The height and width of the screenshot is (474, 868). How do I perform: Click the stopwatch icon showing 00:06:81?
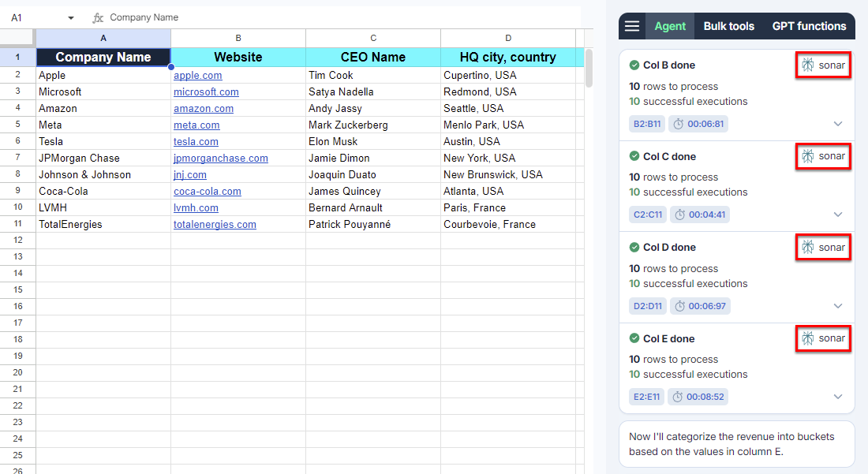(679, 124)
